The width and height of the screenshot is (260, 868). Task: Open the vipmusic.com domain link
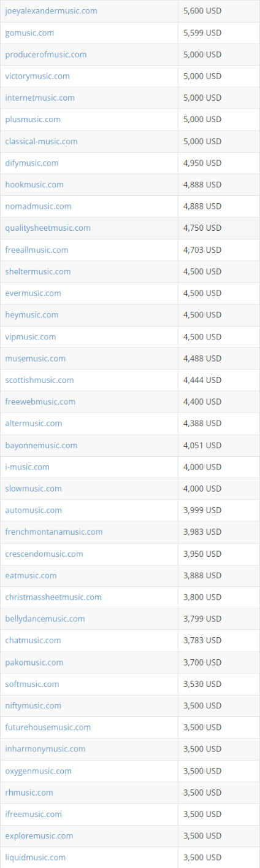(31, 336)
